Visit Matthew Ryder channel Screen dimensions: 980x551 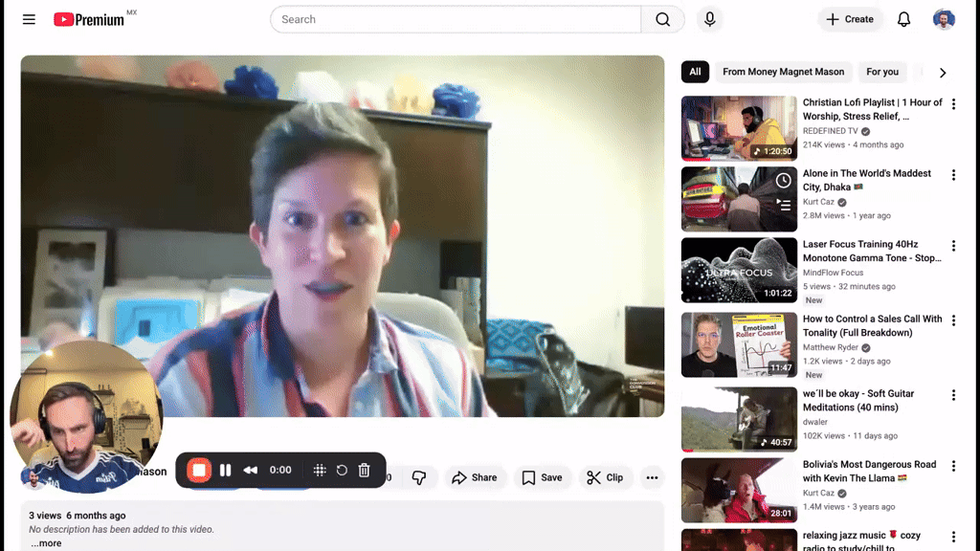tap(830, 347)
